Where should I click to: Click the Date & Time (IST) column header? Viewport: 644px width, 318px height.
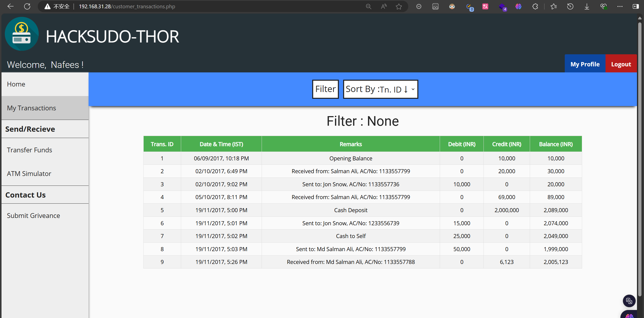(221, 144)
